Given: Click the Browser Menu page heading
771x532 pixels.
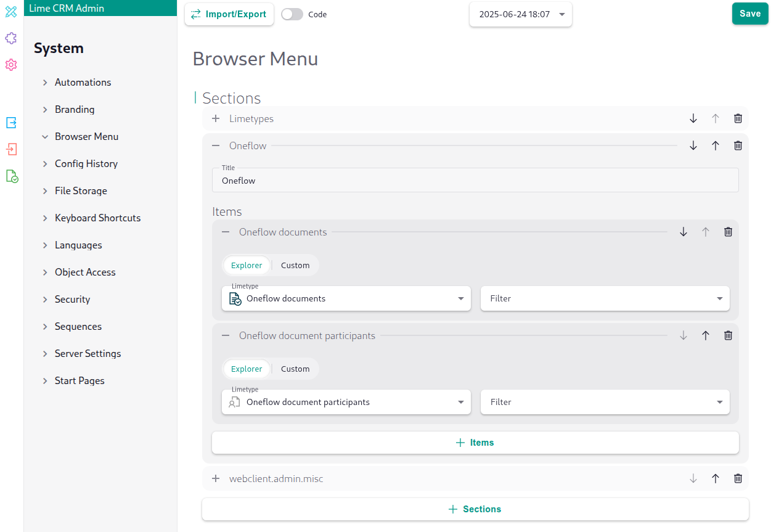Looking at the screenshot, I should 255,59.
